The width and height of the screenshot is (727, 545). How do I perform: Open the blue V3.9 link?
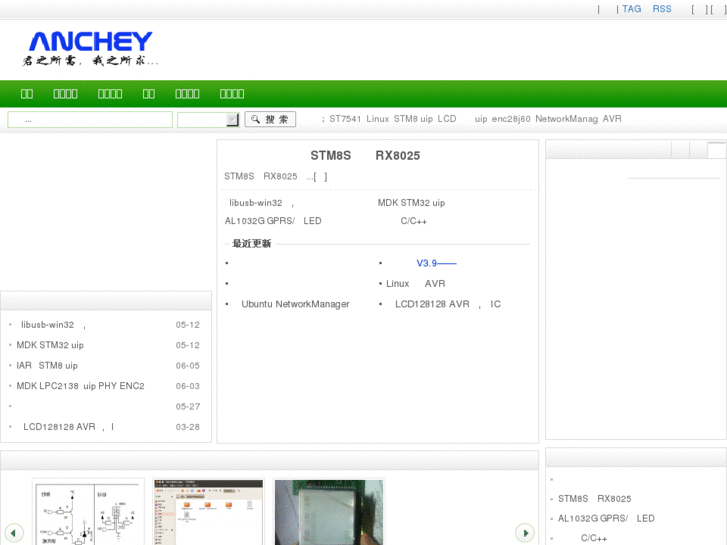coord(436,263)
